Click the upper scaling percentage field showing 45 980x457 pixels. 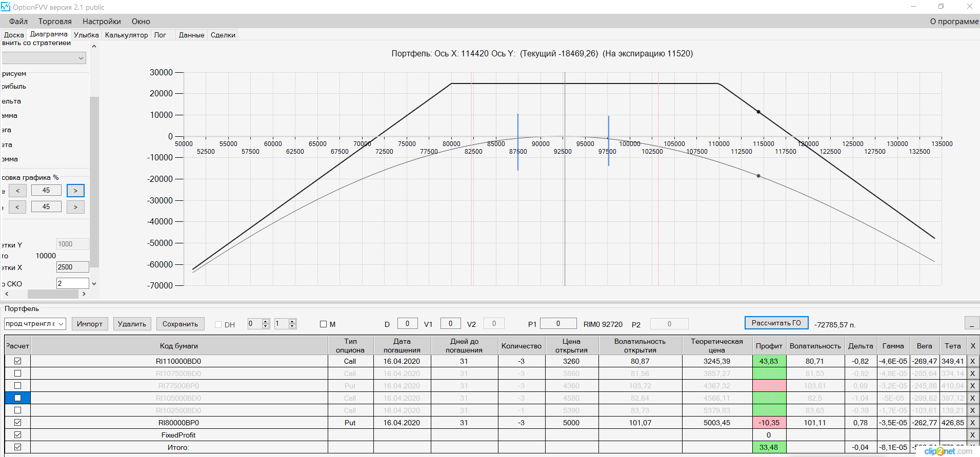(46, 191)
